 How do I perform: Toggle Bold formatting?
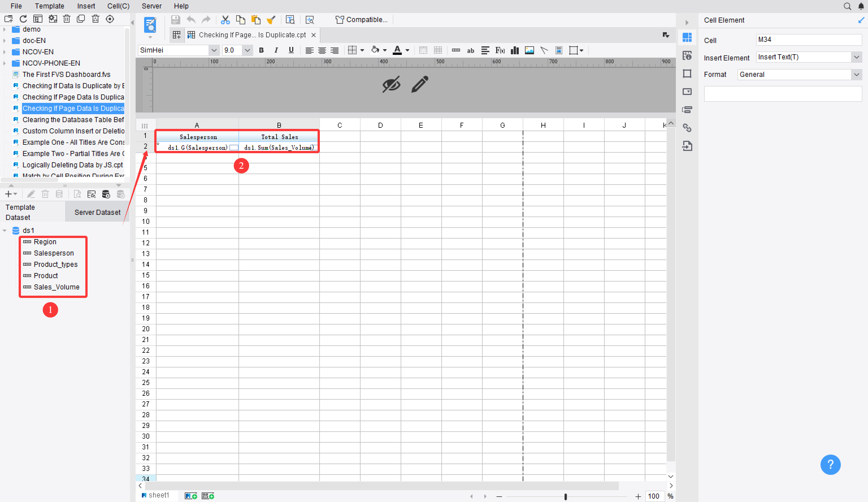tap(261, 50)
